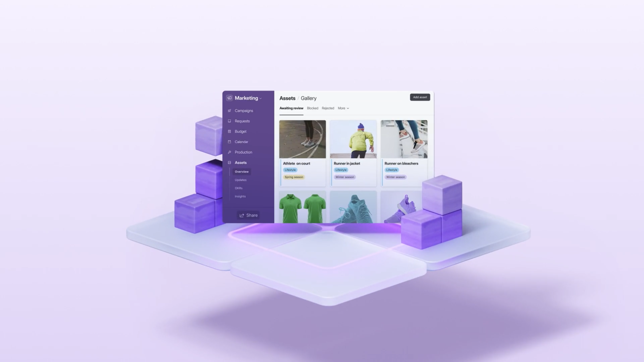Click the Gallery view label

[308, 98]
